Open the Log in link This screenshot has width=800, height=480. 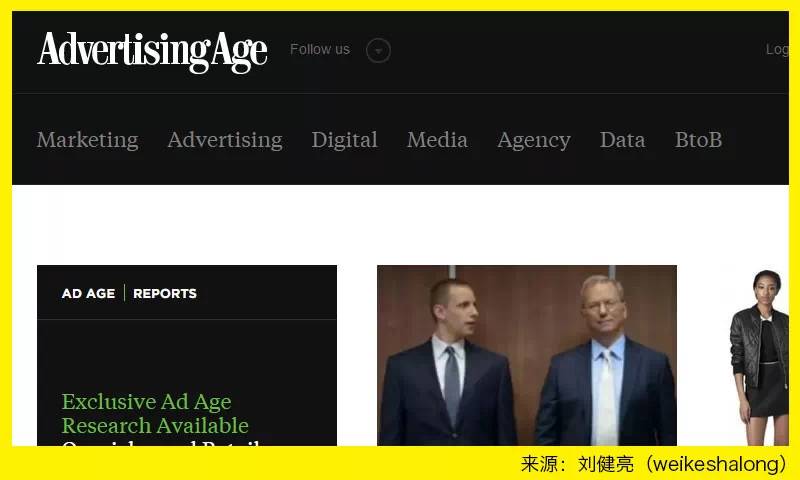pos(777,49)
